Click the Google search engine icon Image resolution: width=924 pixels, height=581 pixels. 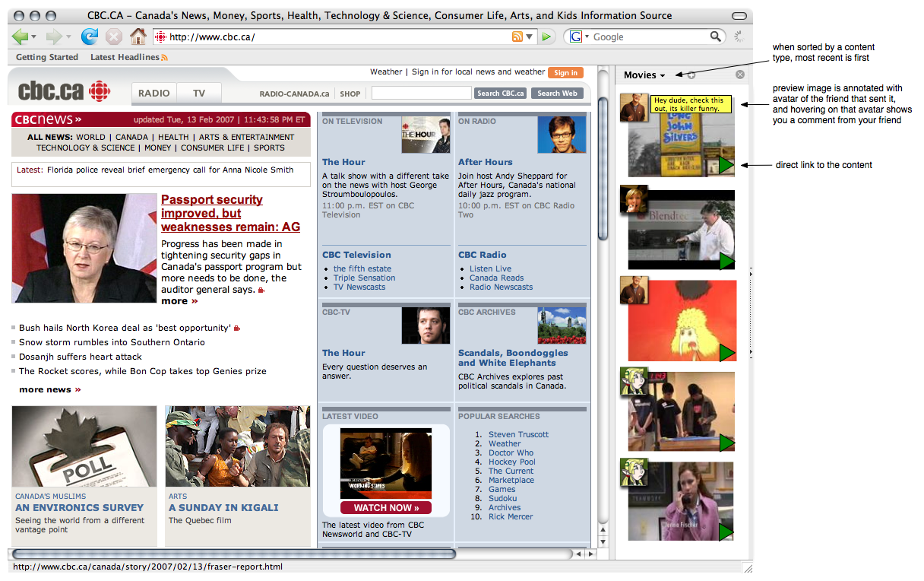coord(576,37)
